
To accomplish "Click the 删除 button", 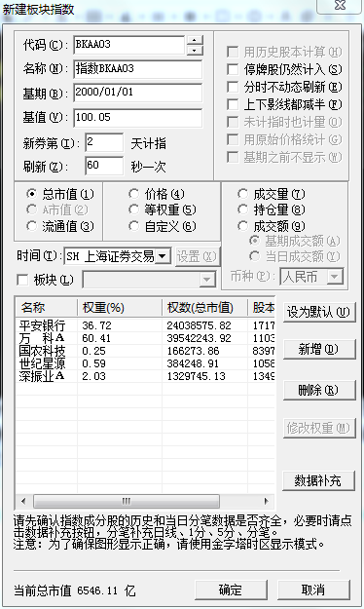I will [x=318, y=390].
